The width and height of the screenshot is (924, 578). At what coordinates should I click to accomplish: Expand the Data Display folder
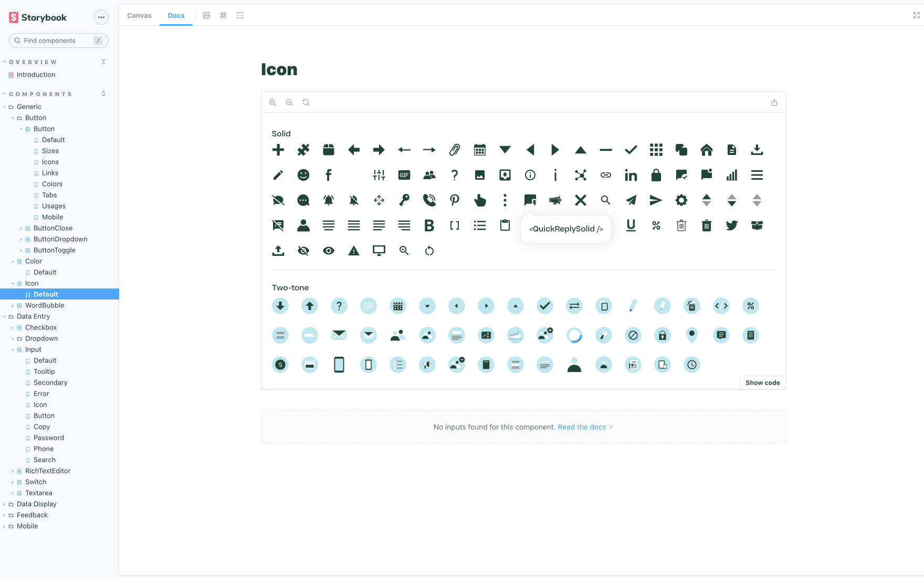pyautogui.click(x=36, y=504)
